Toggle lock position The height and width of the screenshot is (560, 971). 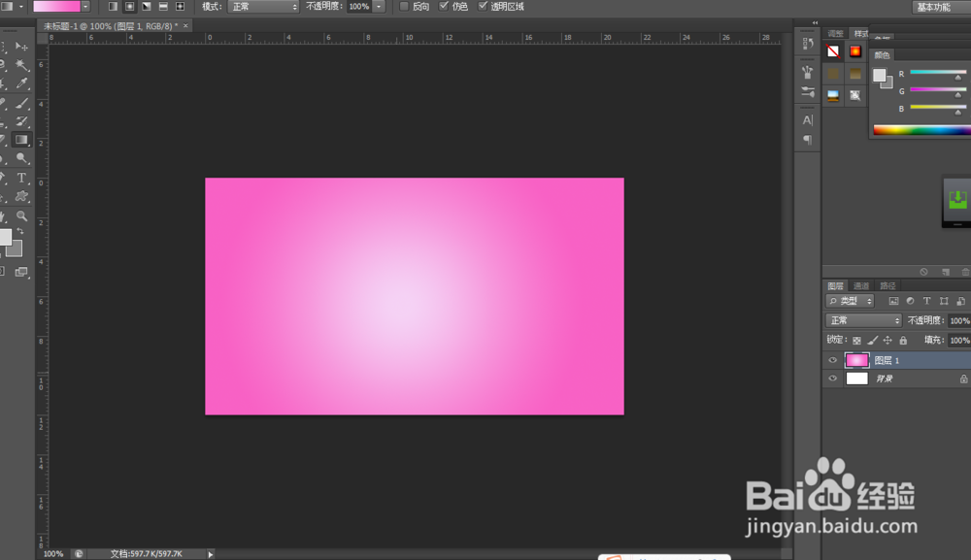(x=887, y=341)
